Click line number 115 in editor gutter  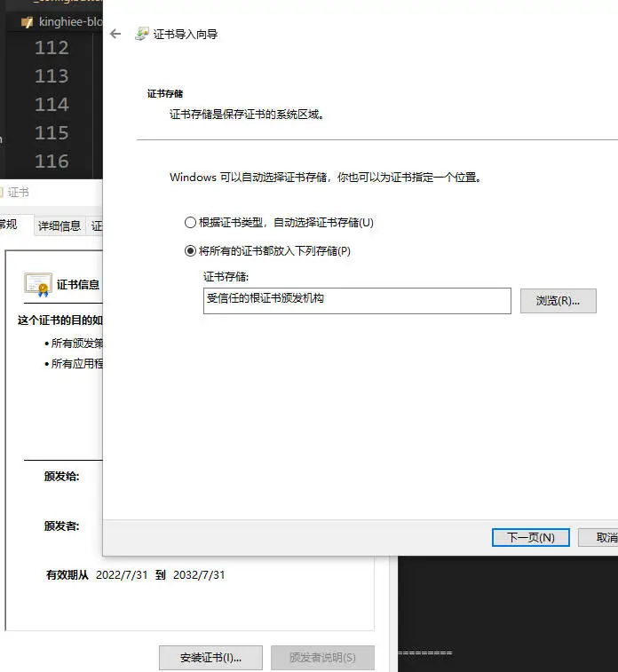[51, 133]
